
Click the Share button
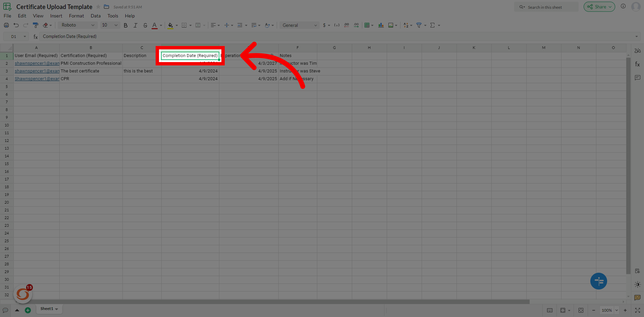coord(599,7)
